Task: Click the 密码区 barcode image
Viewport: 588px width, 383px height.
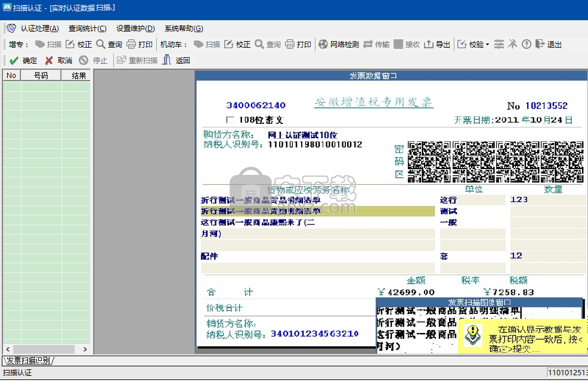Action: pyautogui.click(x=496, y=162)
